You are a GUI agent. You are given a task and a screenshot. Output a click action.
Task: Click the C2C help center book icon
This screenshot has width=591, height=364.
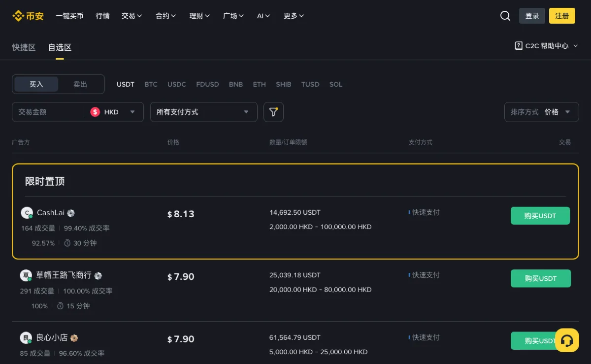[x=519, y=46]
